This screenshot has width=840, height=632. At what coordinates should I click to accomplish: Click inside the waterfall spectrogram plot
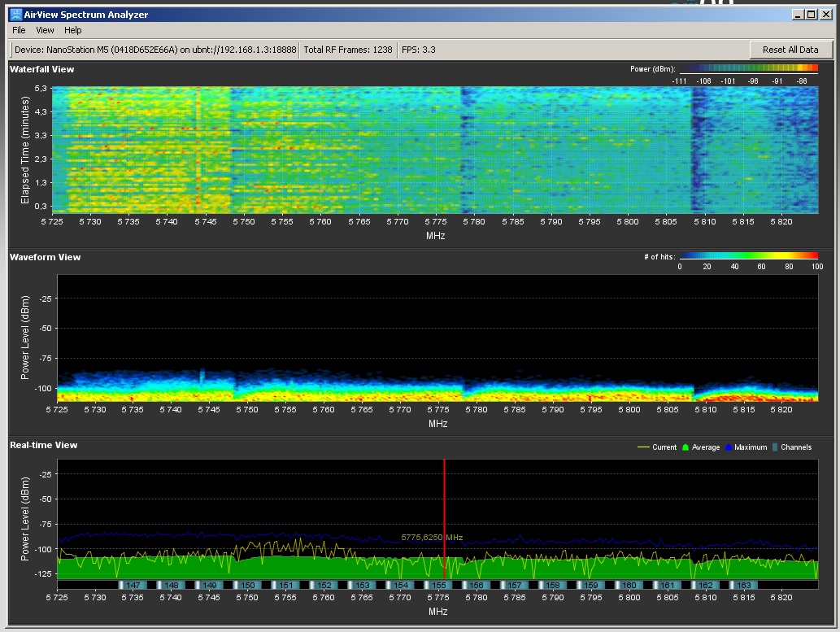tap(435, 150)
